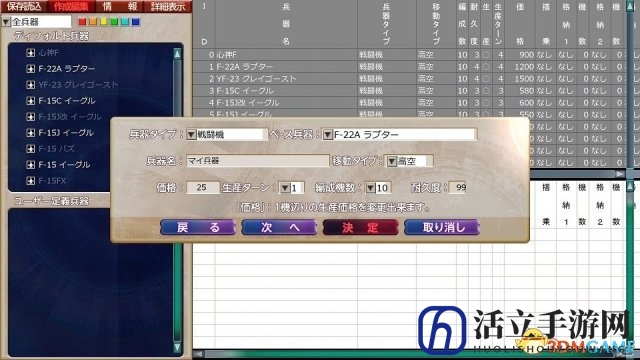Click the bottom horizontal scrollbar left arrow
The width and height of the screenshot is (640, 360).
tap(198, 354)
